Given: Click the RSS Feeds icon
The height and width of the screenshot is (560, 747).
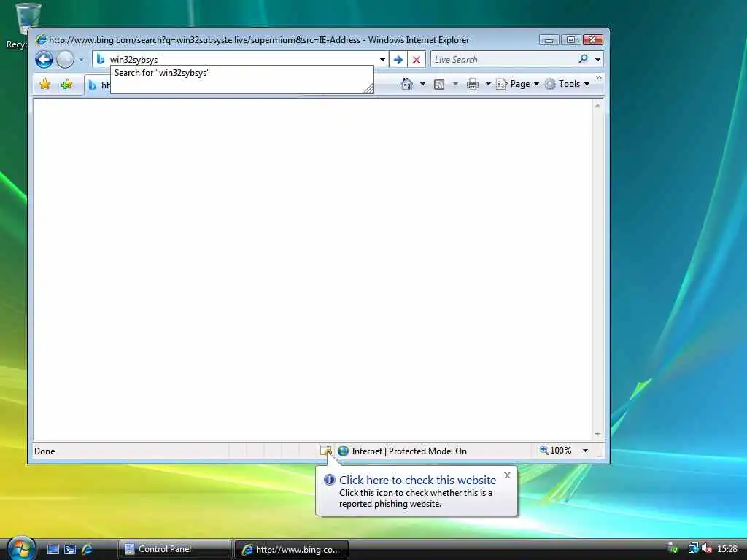Looking at the screenshot, I should pyautogui.click(x=439, y=85).
